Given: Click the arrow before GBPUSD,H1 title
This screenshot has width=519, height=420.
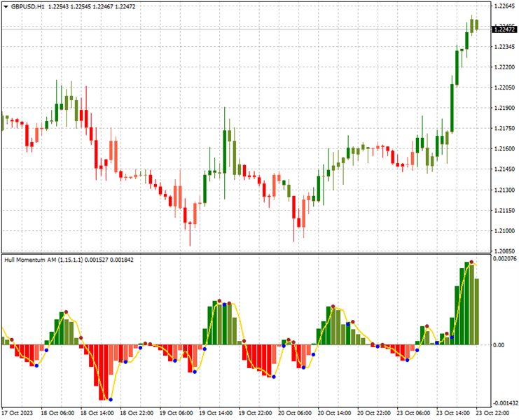Looking at the screenshot, I should pos(6,6).
